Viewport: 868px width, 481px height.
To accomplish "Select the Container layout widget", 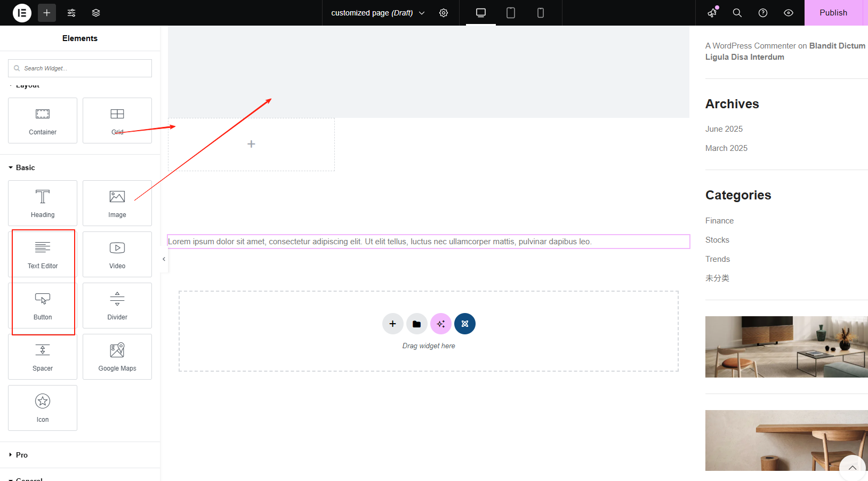I will coord(42,121).
